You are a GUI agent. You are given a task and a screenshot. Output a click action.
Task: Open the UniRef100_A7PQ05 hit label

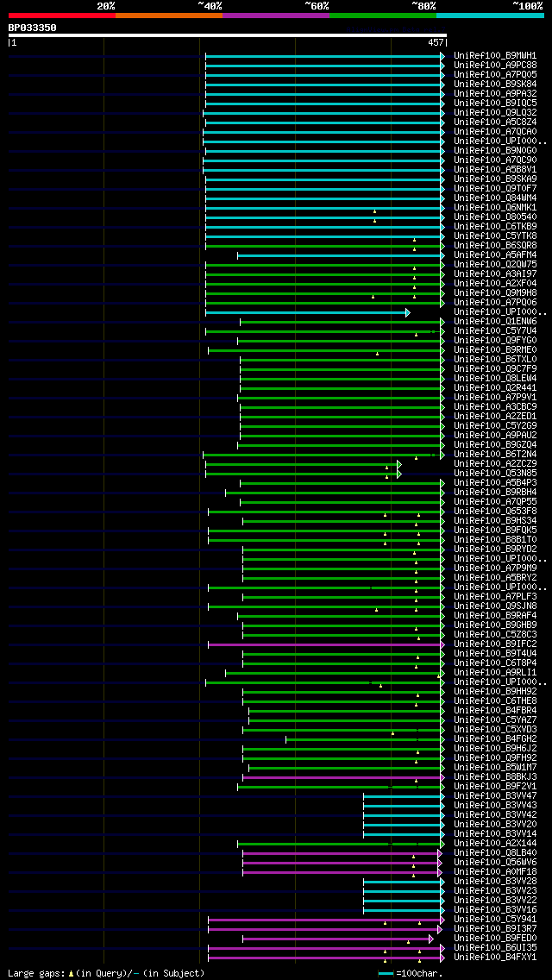(495, 74)
